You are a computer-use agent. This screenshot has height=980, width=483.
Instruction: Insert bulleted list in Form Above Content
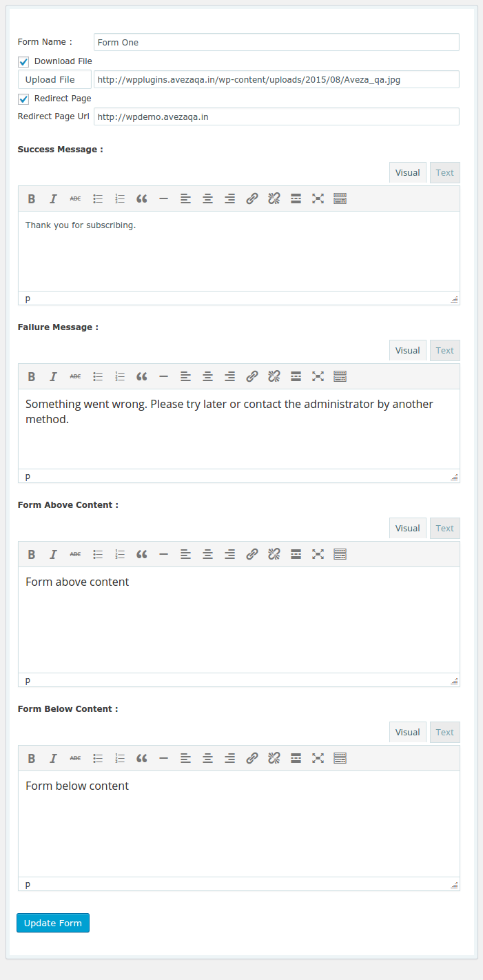[x=98, y=554]
